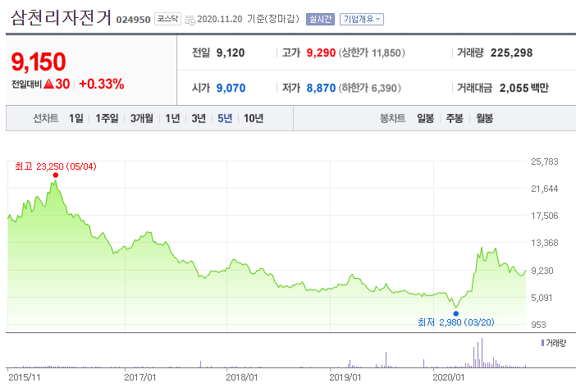Image resolution: width=576 pixels, height=392 pixels.
Task: Click the 실시간 button
Action: pos(320,19)
